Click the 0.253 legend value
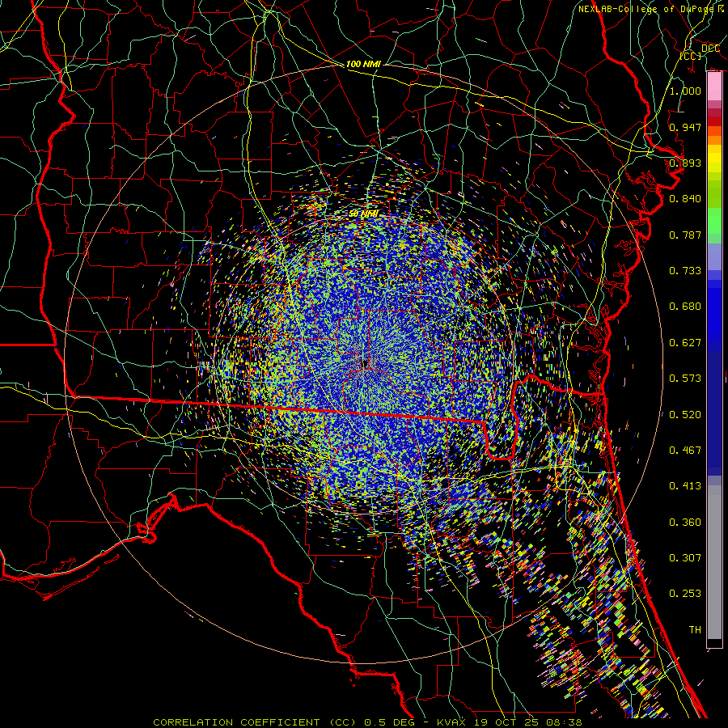 click(685, 594)
